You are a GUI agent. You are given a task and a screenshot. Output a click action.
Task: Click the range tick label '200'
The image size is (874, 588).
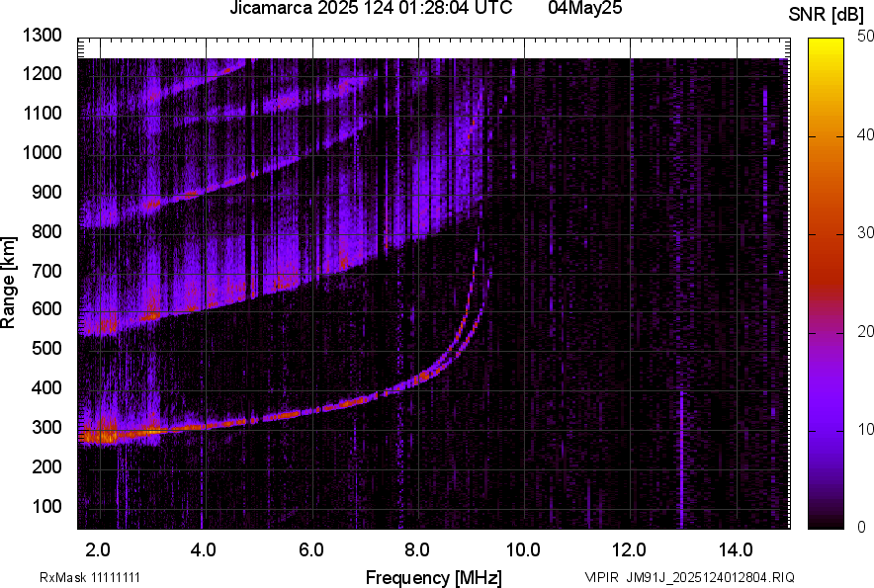point(46,466)
